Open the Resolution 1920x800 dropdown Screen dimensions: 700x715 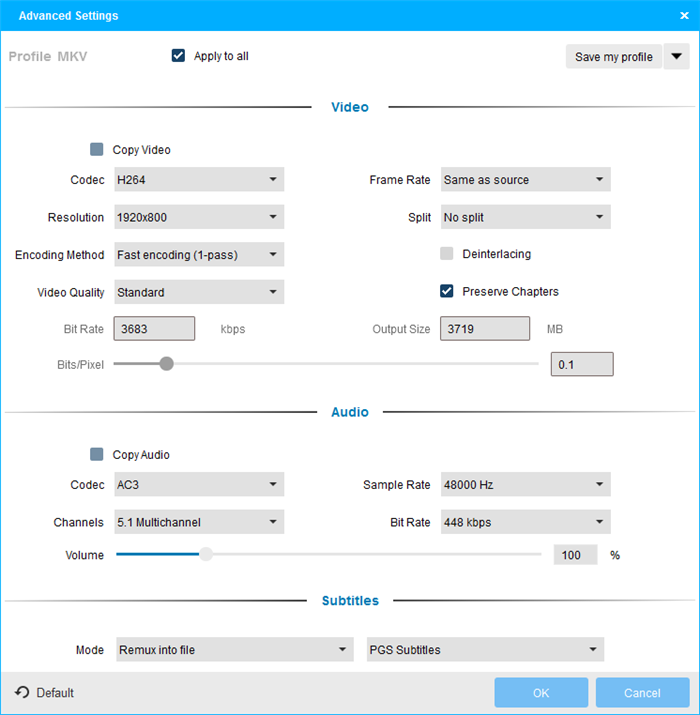click(199, 217)
